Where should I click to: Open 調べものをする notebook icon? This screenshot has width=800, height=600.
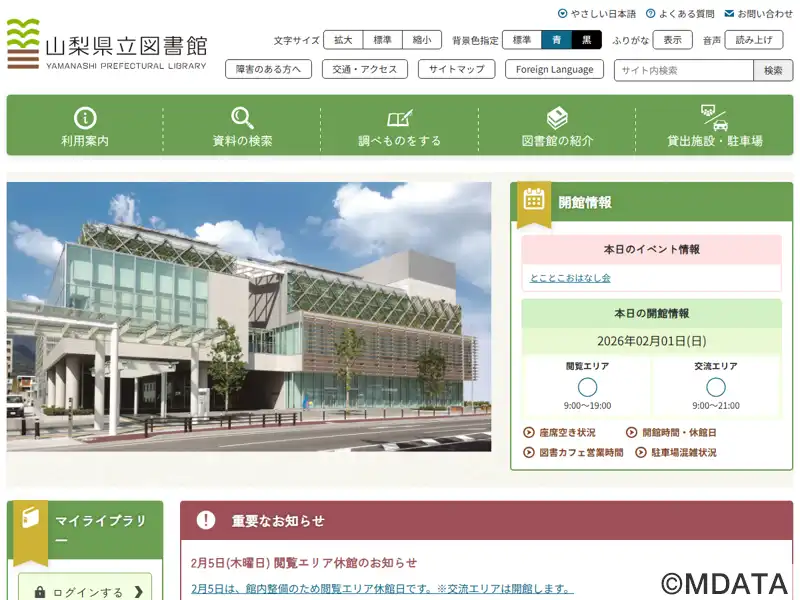(399, 118)
